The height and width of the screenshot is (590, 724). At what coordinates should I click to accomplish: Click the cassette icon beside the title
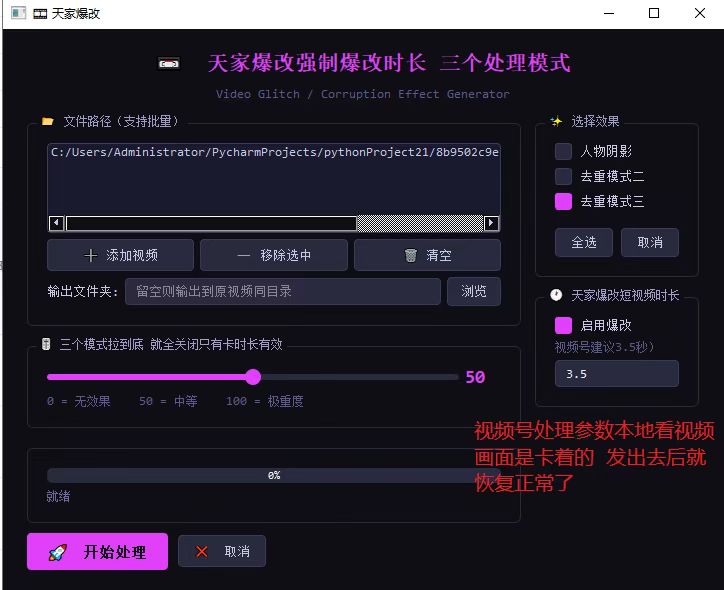tap(169, 63)
